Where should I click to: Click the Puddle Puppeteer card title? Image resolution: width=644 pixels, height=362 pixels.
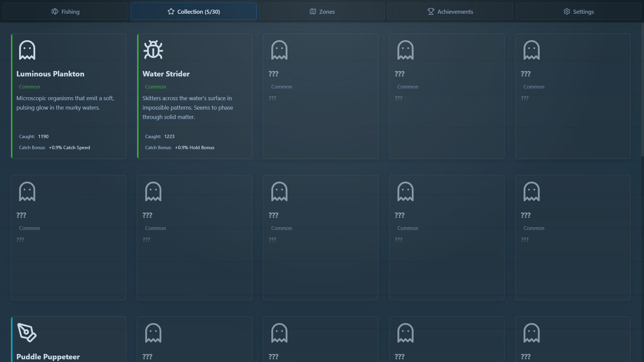[x=48, y=357]
